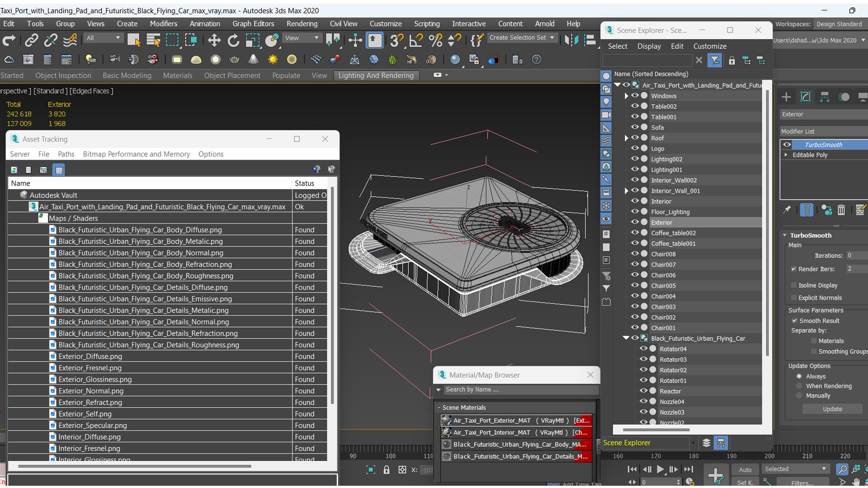Click the Mirror tool icon
Viewport: 868px width, 488px height.
(571, 41)
